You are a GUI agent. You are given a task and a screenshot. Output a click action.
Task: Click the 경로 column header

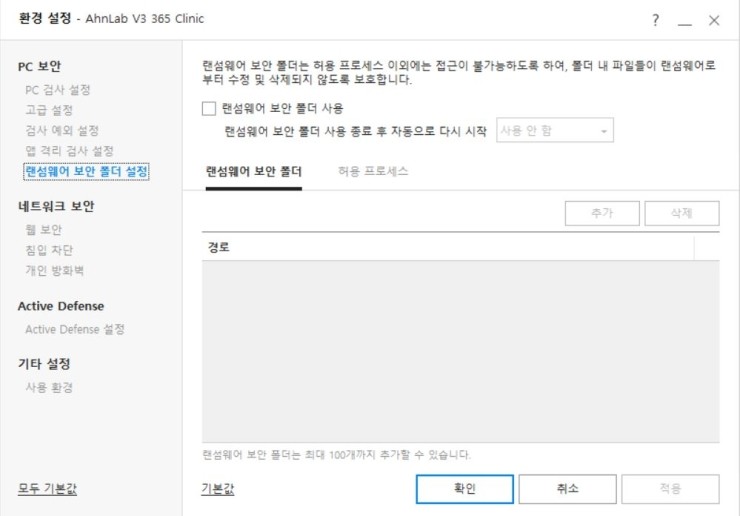pyautogui.click(x=448, y=247)
